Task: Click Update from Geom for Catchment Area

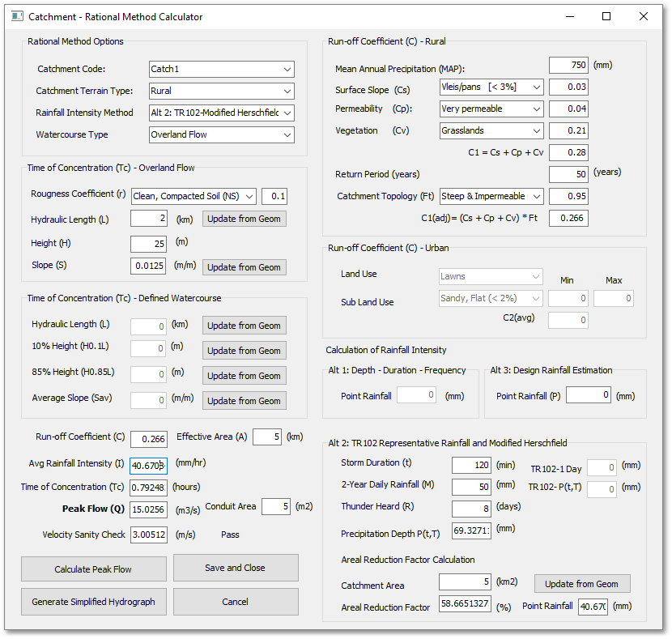Action: pos(582,584)
